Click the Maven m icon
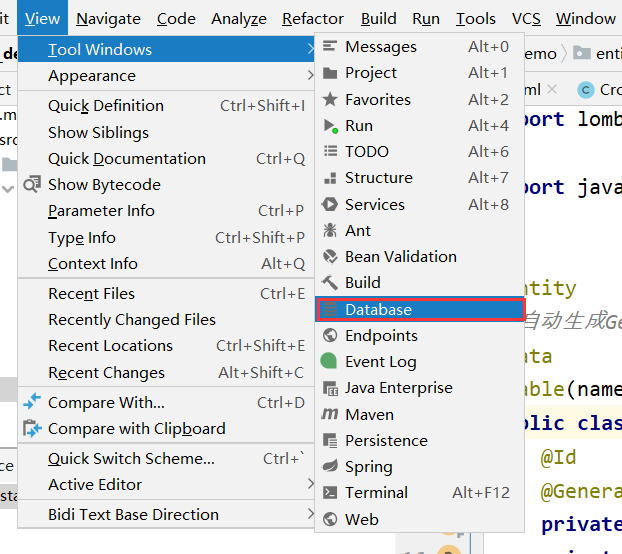The width and height of the screenshot is (622, 554). click(x=330, y=414)
